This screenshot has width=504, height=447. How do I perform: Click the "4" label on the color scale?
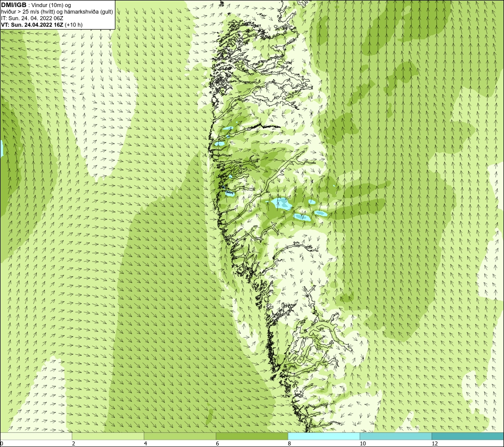(146, 444)
